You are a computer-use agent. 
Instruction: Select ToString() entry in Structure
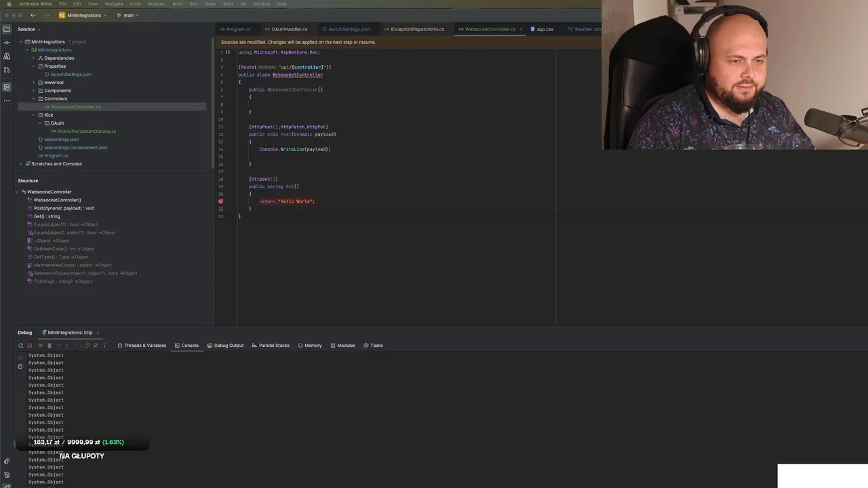(62, 281)
